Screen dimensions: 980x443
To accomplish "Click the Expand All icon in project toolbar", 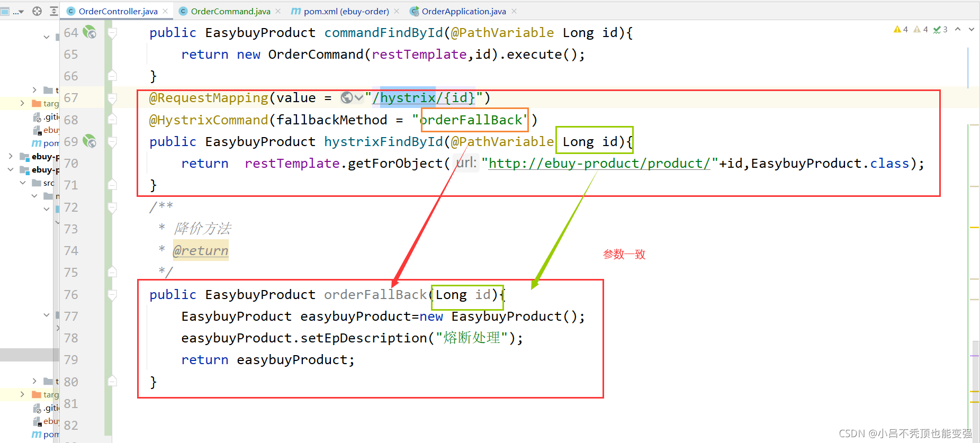I will tap(53, 11).
